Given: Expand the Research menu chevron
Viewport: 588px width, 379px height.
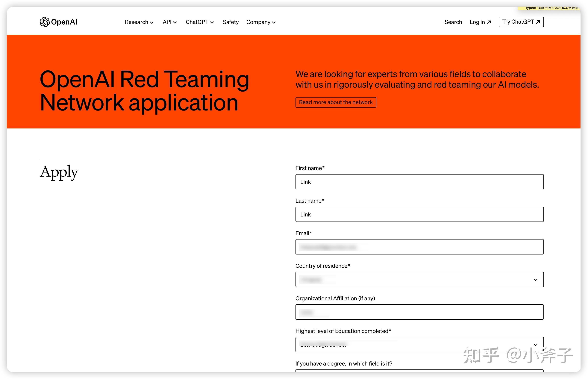Looking at the screenshot, I should [x=152, y=22].
